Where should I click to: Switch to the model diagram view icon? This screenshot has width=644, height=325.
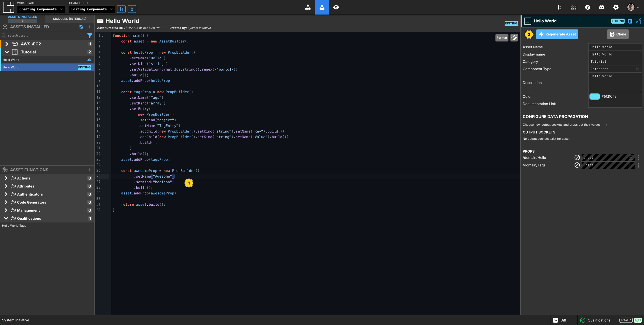pos(308,7)
